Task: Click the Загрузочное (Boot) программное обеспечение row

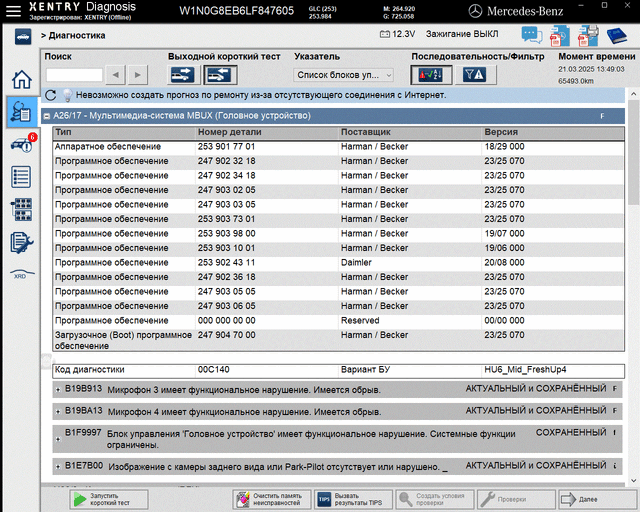Action: [338, 341]
